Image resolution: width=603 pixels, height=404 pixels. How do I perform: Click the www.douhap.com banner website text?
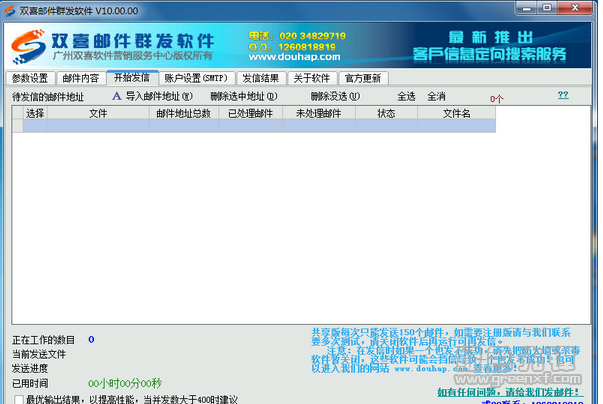295,57
